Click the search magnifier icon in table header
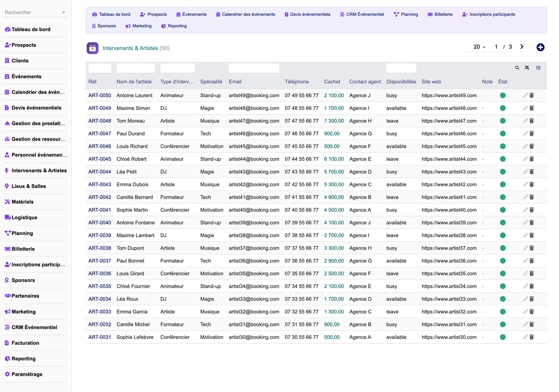Screen dimensions: 559x392 coord(517,68)
